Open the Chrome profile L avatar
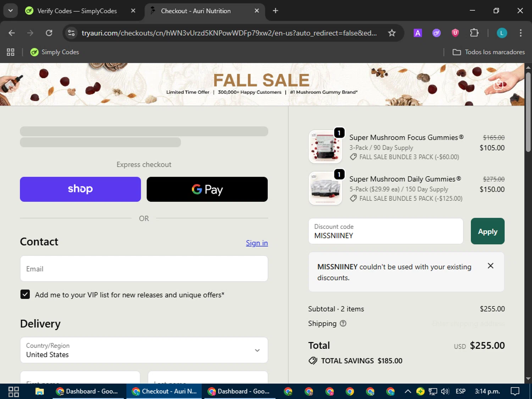Image resolution: width=532 pixels, height=399 pixels. click(501, 33)
